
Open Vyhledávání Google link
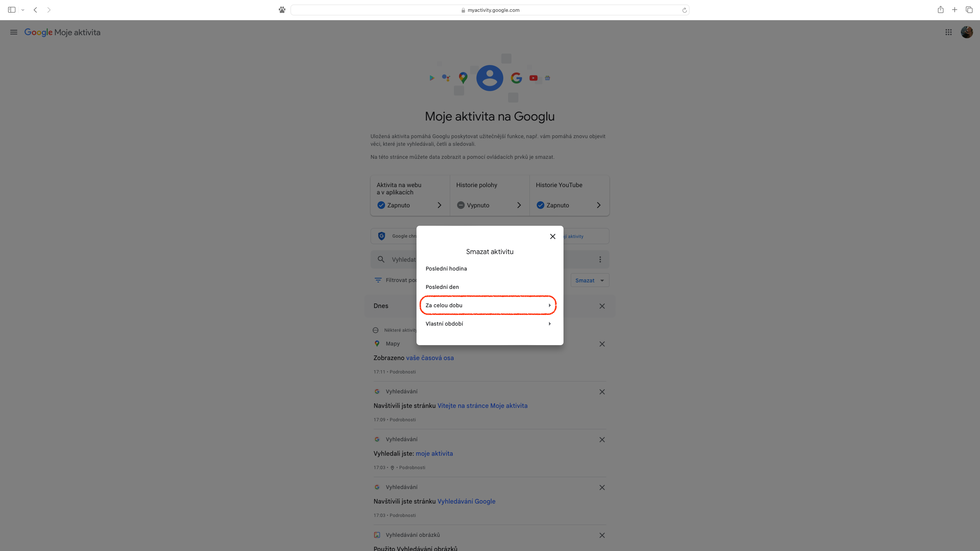coord(466,502)
